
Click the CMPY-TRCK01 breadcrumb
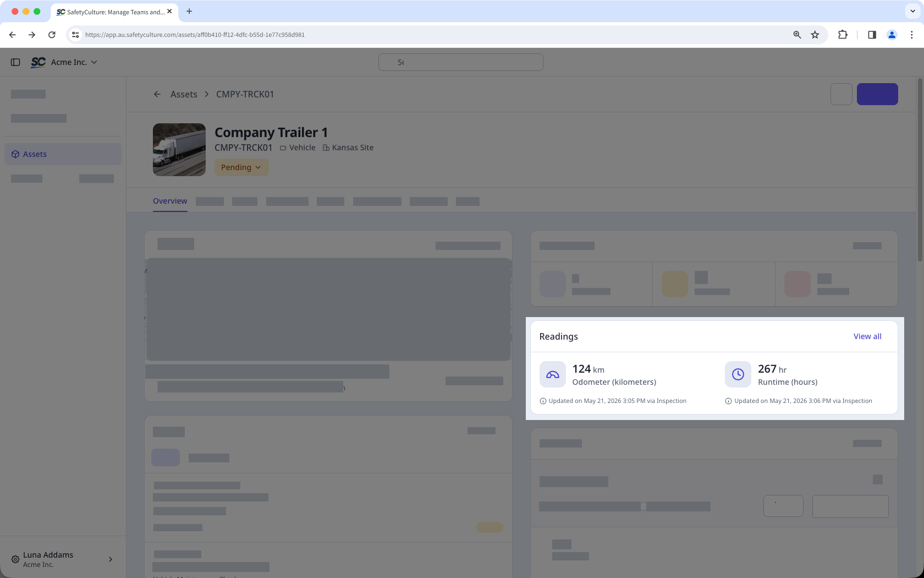(245, 94)
